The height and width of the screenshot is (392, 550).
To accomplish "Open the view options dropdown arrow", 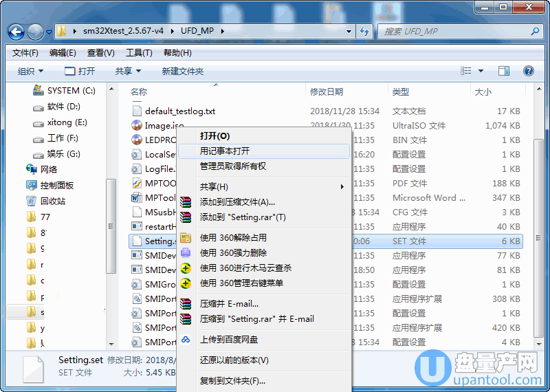I will tap(481, 71).
